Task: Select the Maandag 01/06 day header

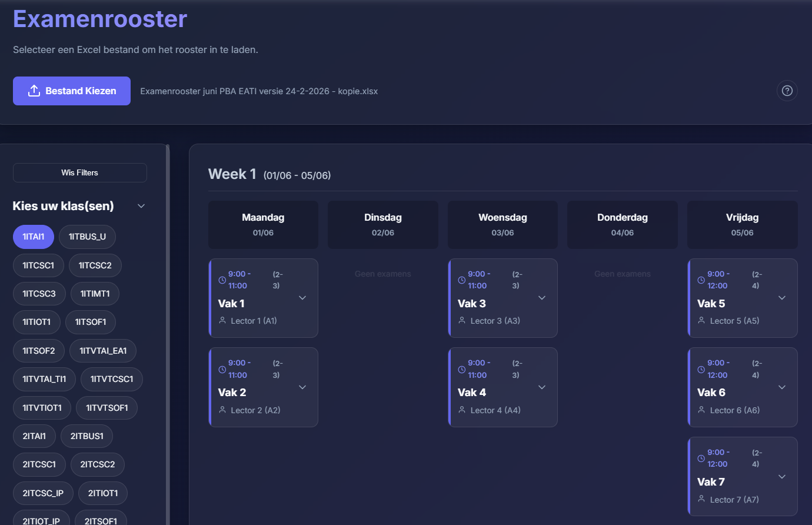Action: pos(263,225)
